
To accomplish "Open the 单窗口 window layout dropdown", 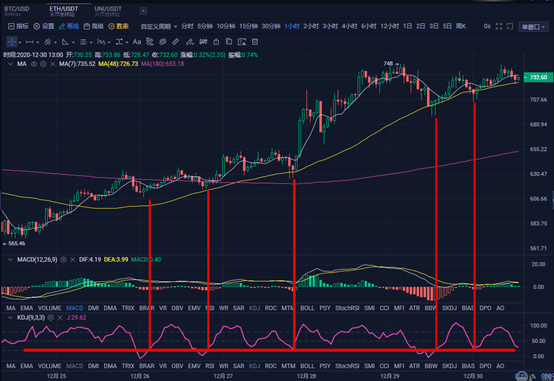I will [533, 27].
